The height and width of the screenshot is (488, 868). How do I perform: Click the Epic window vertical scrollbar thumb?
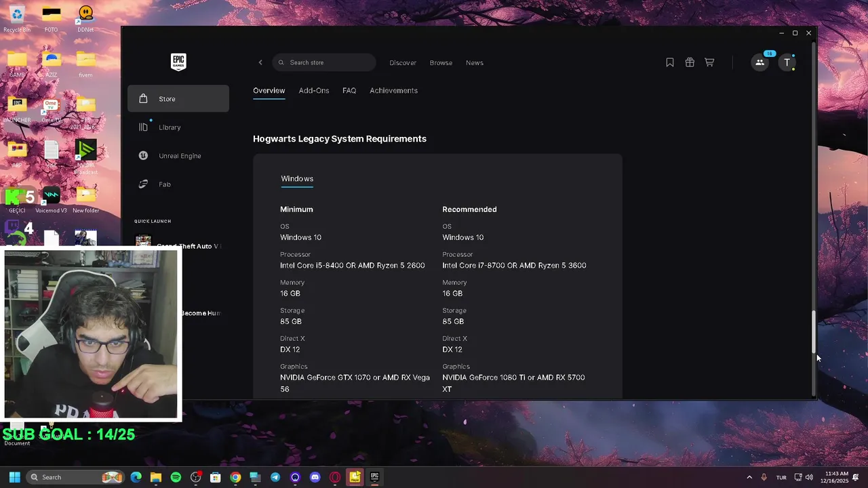click(814, 331)
